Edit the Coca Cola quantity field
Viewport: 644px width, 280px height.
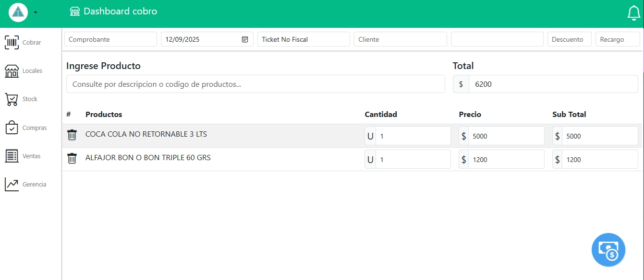pyautogui.click(x=413, y=136)
